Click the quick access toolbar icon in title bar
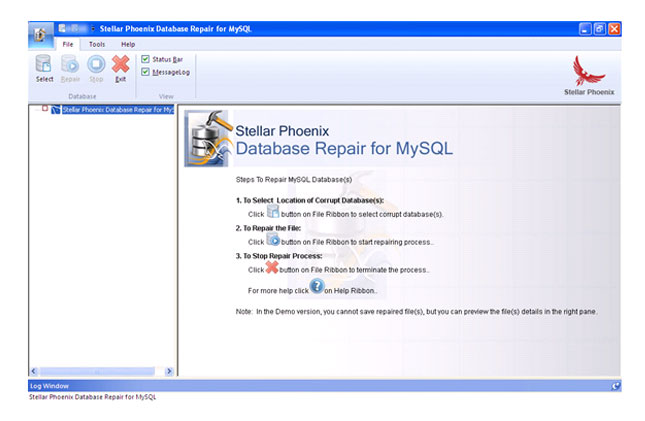This screenshot has width=645, height=421. 63,28
